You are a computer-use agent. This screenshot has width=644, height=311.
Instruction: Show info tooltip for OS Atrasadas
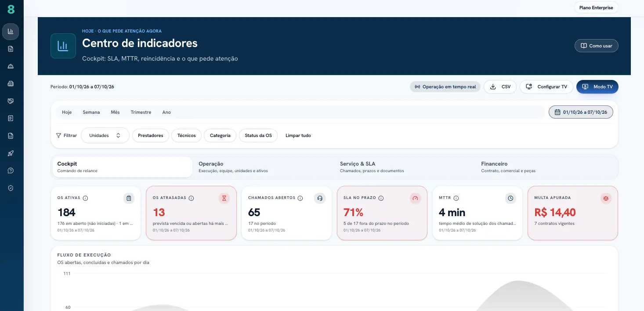click(x=191, y=198)
